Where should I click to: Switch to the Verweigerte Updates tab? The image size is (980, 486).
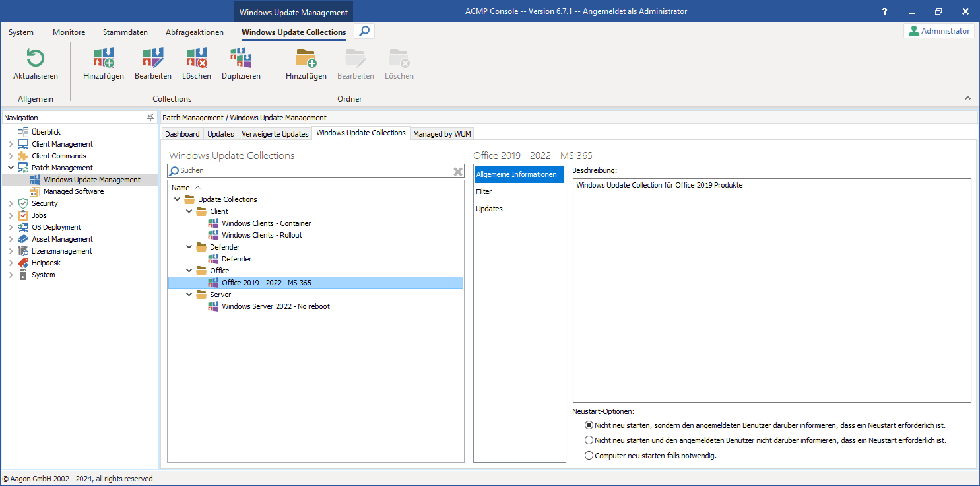point(275,133)
